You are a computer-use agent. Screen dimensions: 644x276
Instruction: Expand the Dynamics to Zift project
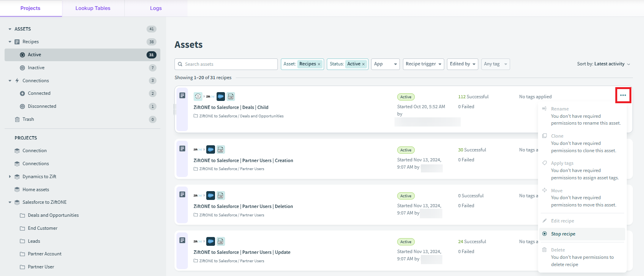coord(10,177)
